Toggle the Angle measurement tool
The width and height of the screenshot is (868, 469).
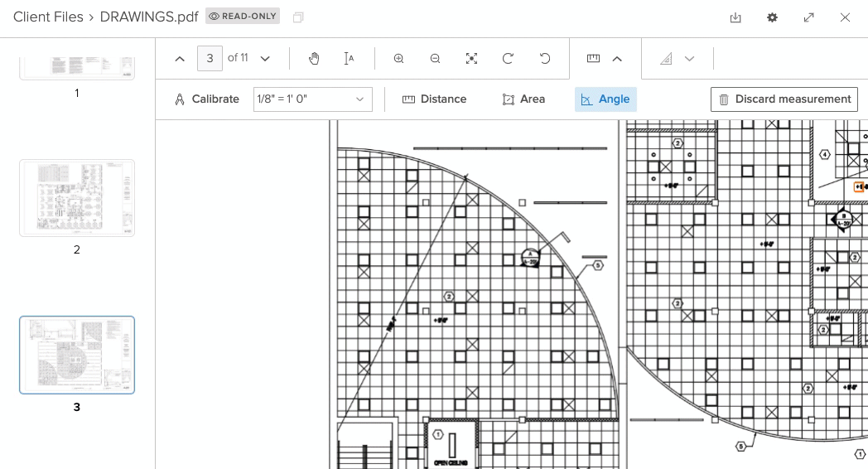pyautogui.click(x=605, y=99)
